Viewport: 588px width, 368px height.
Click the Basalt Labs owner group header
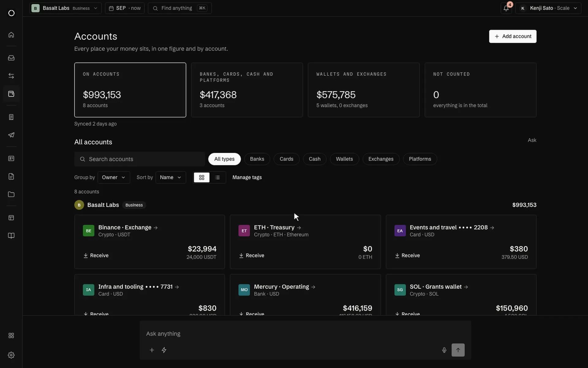point(110,205)
